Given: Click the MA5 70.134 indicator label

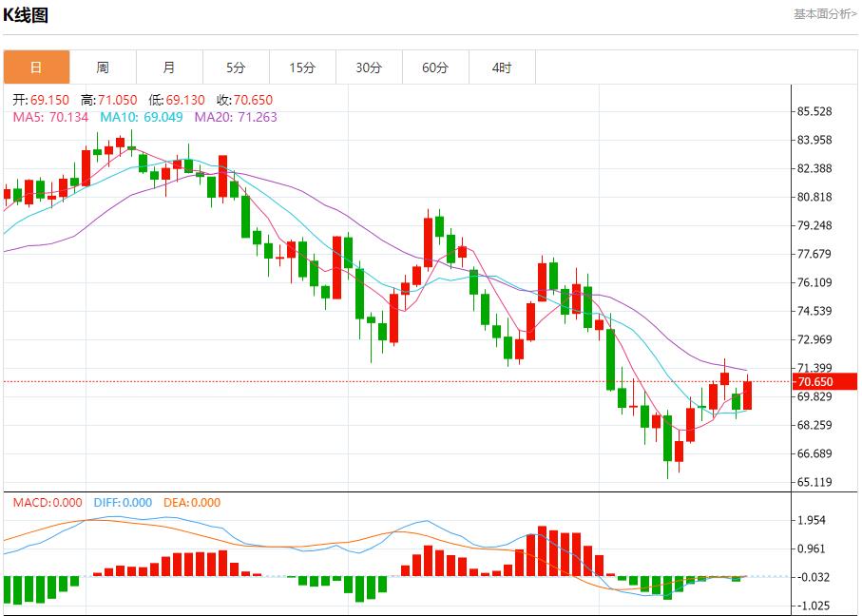Looking at the screenshot, I should [x=50, y=117].
